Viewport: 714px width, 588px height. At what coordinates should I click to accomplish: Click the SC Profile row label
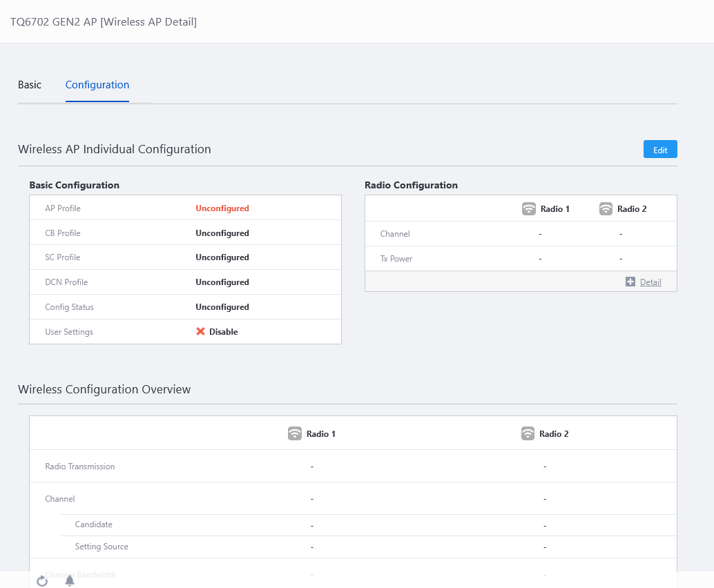pos(63,257)
